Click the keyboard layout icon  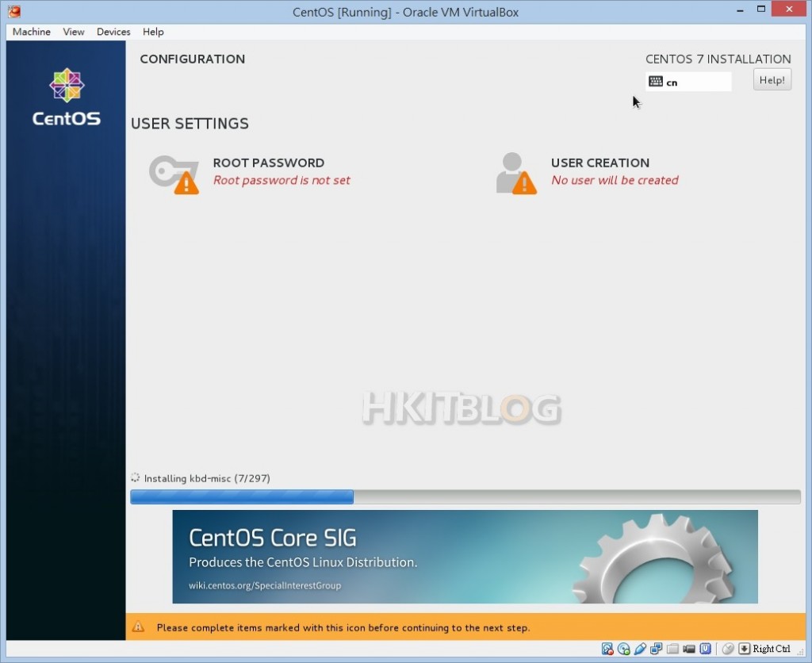coord(656,82)
